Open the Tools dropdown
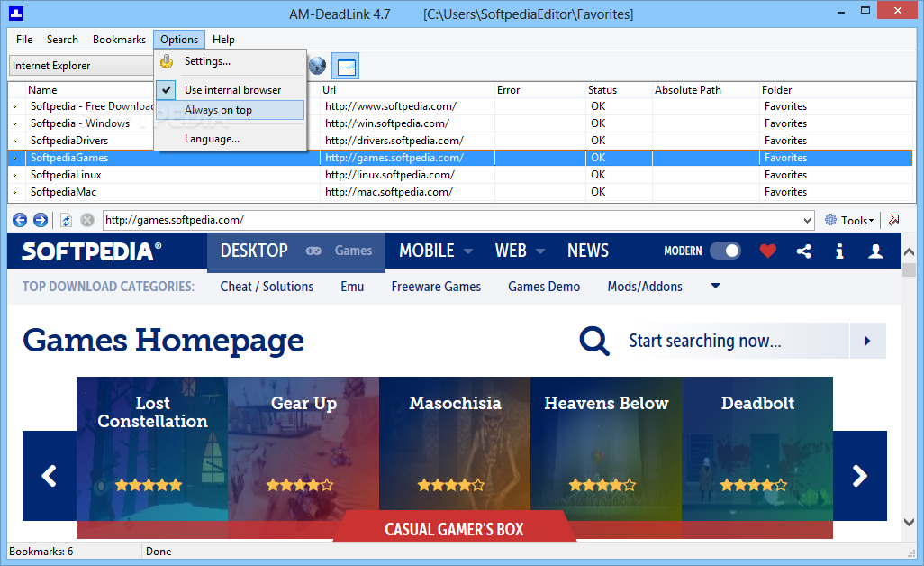The image size is (924, 566). coord(849,220)
